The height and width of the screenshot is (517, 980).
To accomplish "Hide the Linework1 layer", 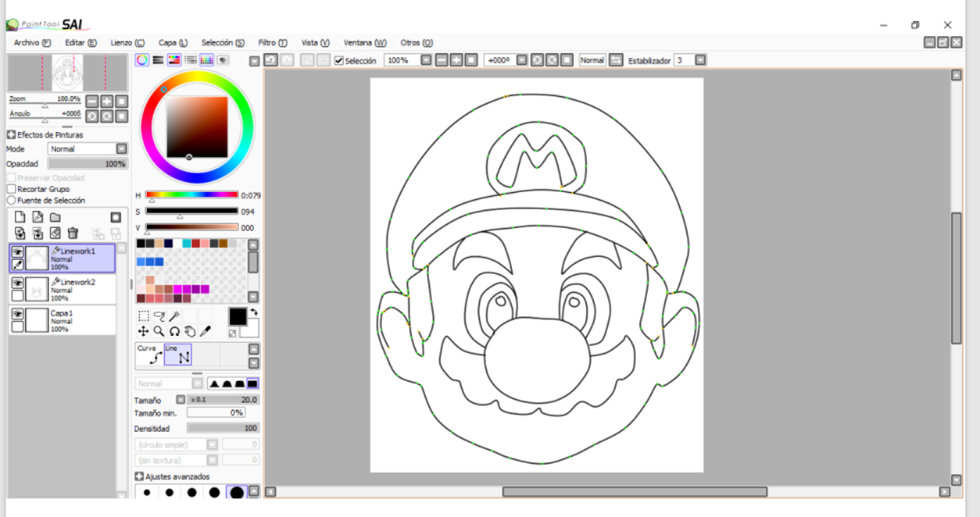I will [17, 251].
